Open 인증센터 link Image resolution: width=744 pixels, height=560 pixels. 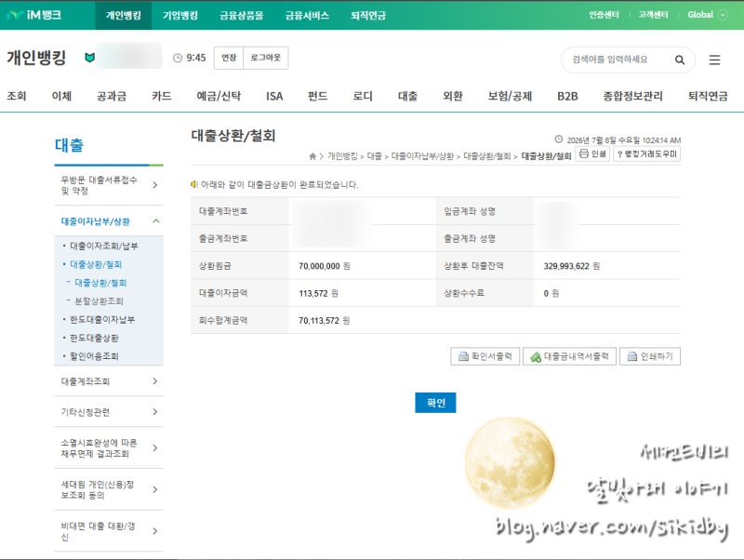(604, 15)
